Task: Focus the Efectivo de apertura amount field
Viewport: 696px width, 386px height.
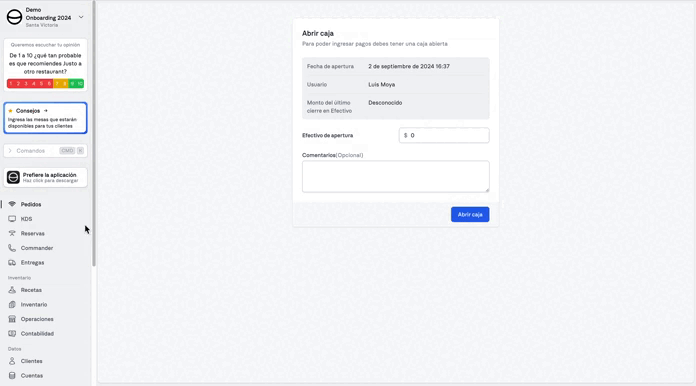Action: [444, 135]
